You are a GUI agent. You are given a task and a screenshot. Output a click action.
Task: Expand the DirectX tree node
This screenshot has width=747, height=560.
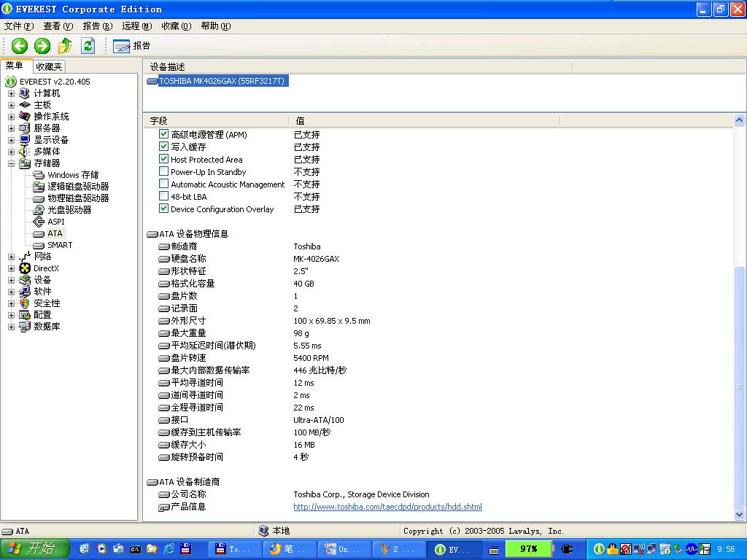coord(11,268)
